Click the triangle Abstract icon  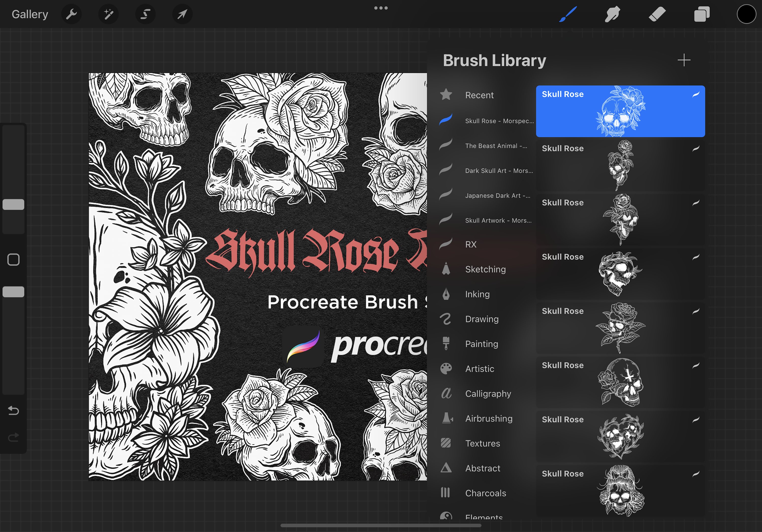446,467
